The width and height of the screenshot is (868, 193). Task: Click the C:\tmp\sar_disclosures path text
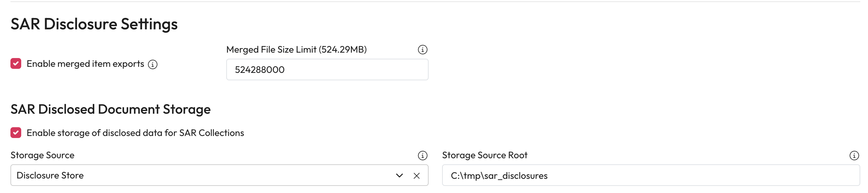tap(499, 176)
